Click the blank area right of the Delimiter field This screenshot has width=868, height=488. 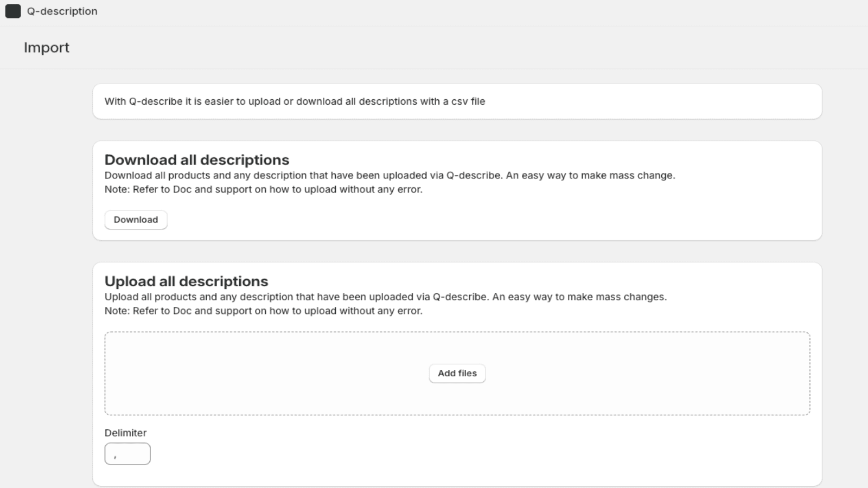(x=434, y=454)
